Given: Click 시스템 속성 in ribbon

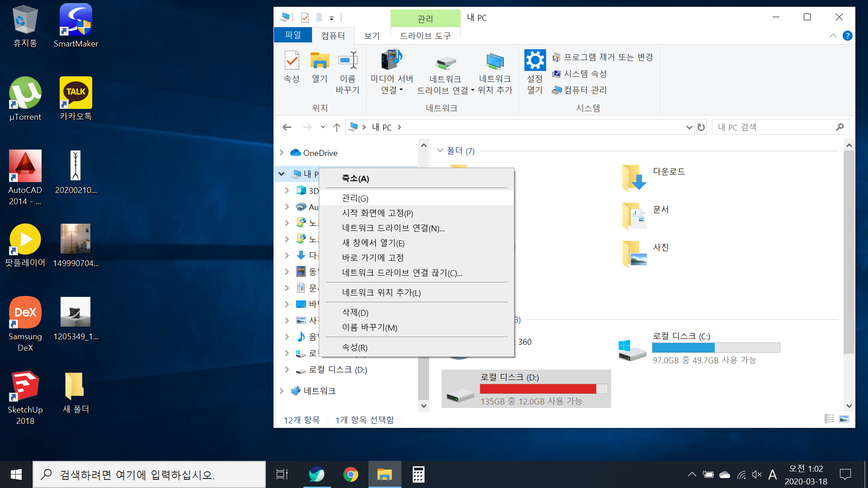Looking at the screenshot, I should 580,74.
